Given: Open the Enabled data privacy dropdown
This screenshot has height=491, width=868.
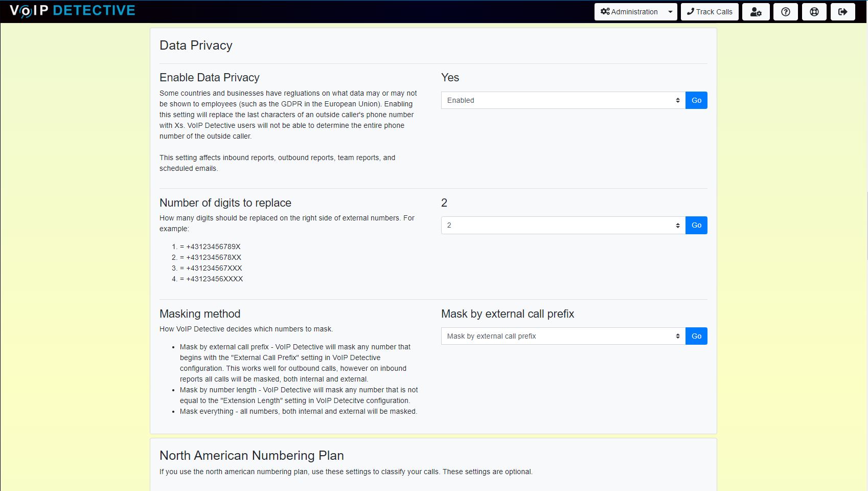Looking at the screenshot, I should point(563,100).
